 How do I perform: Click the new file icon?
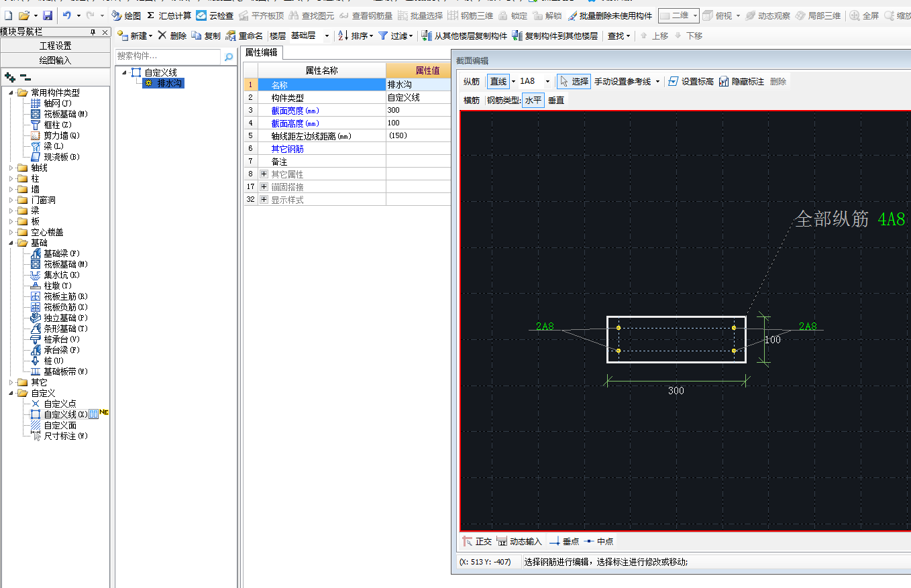pos(8,15)
